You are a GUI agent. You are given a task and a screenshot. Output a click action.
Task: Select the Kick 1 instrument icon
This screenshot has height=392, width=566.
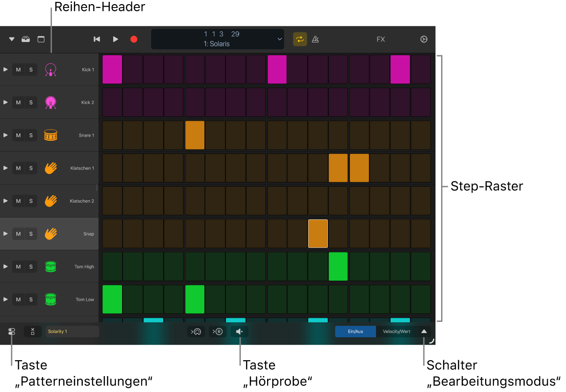(51, 69)
